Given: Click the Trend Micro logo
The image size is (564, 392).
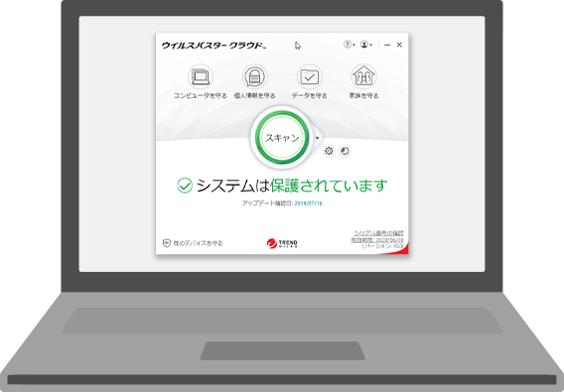Looking at the screenshot, I should [282, 243].
